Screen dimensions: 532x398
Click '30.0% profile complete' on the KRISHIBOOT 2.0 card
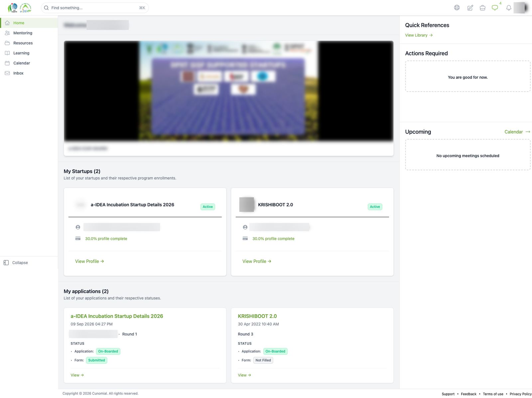[273, 239]
